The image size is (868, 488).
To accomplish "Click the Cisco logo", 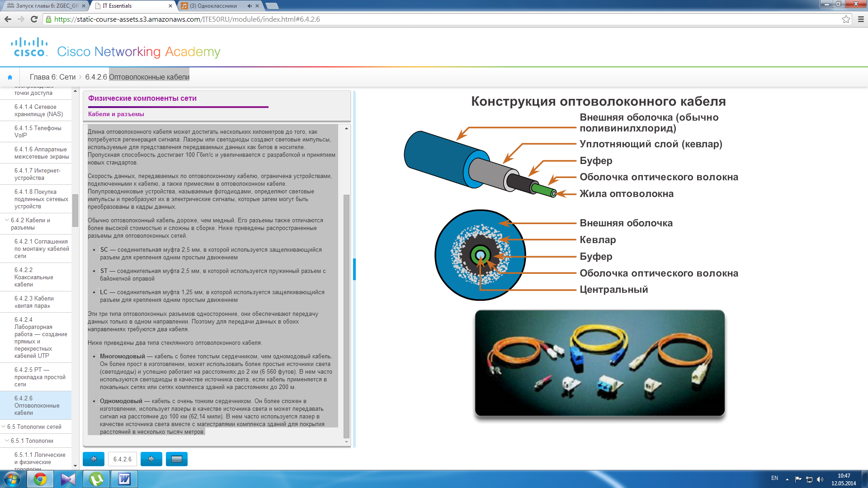I will point(29,47).
